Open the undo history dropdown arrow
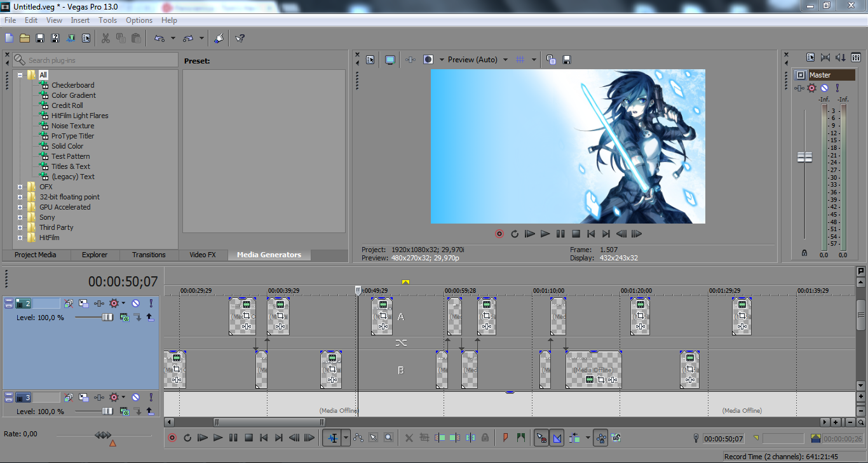Screen dimensions: 868x463 click(173, 38)
